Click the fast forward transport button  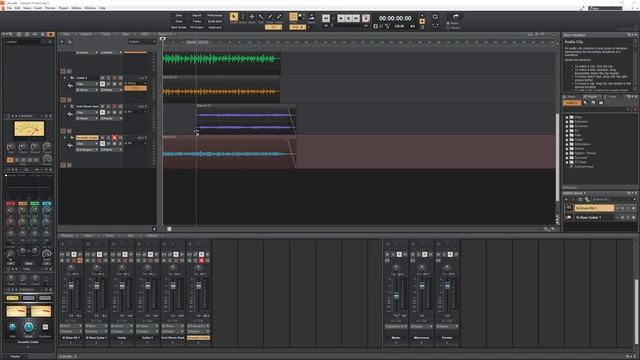point(356,18)
